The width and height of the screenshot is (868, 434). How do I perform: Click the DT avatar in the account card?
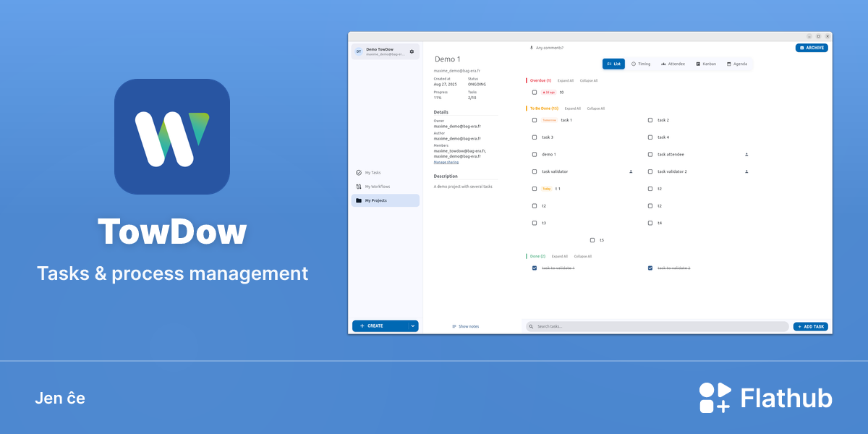click(359, 51)
